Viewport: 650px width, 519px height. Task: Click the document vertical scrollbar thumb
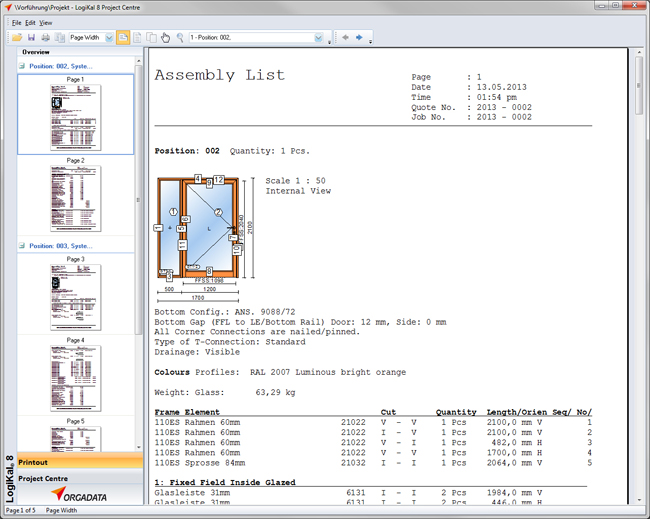click(x=639, y=86)
